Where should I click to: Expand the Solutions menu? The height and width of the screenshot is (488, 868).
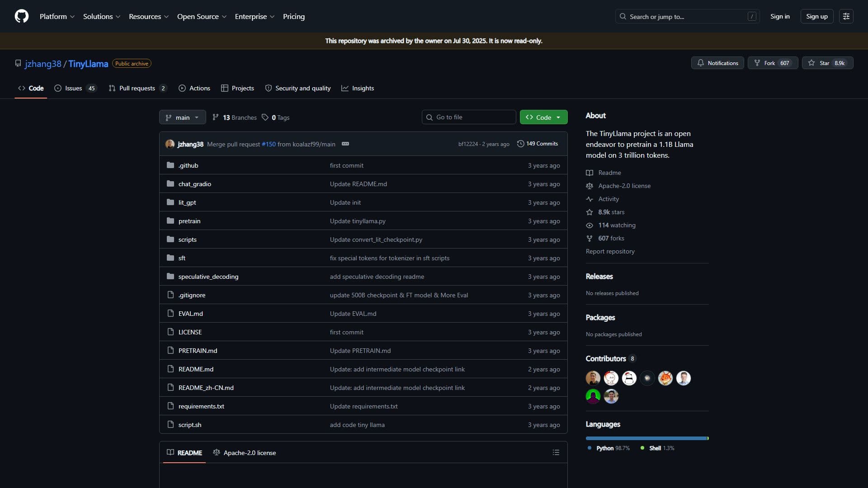(102, 16)
